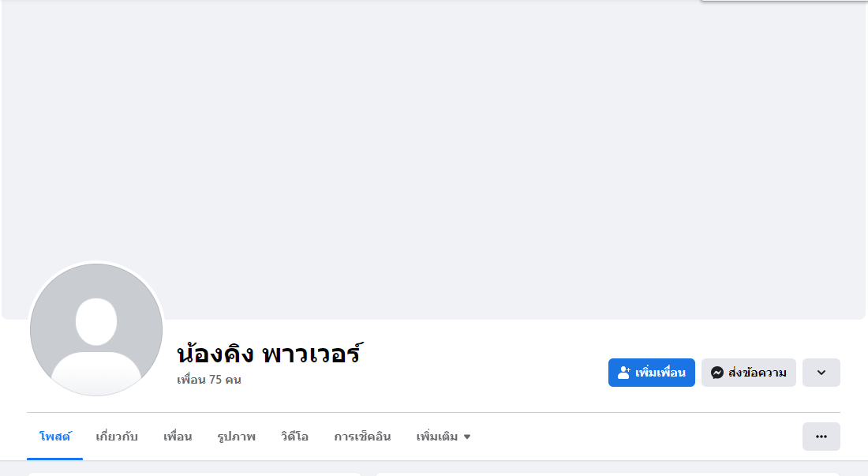Viewport: 868px width, 476px height.
Task: Click the blue underline beneath โพสต์
Action: 54,458
